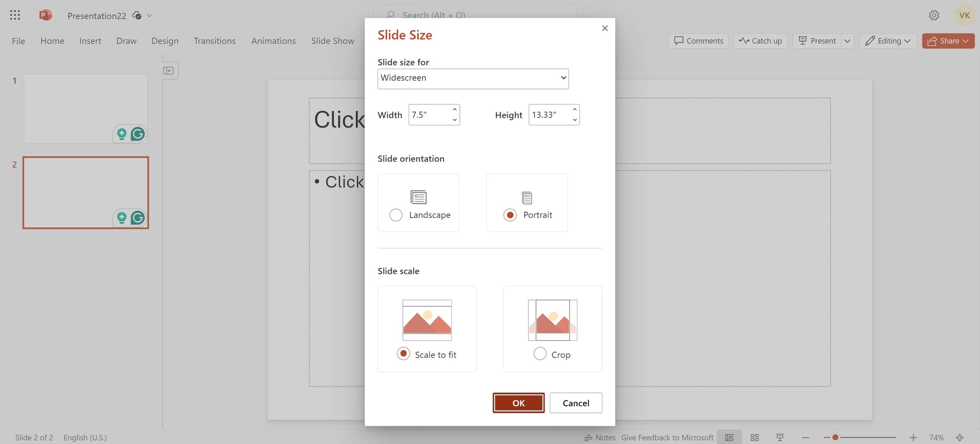Viewport: 980px width, 444px height.
Task: Open the settings gear icon
Action: tap(934, 15)
